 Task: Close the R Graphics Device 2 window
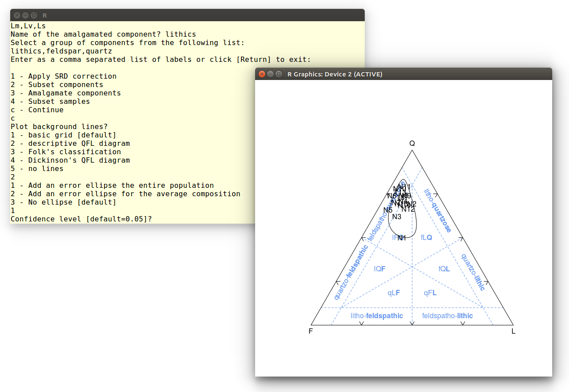262,74
